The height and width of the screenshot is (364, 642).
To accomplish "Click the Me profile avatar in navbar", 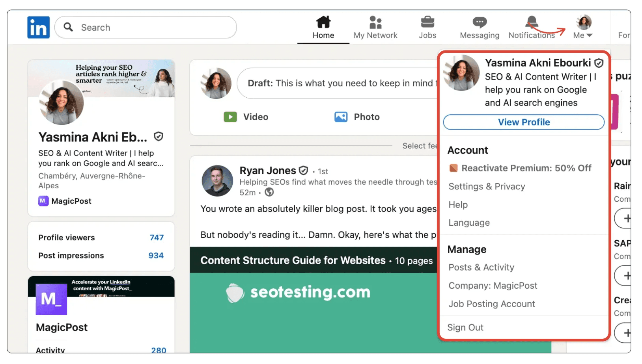I will [584, 22].
